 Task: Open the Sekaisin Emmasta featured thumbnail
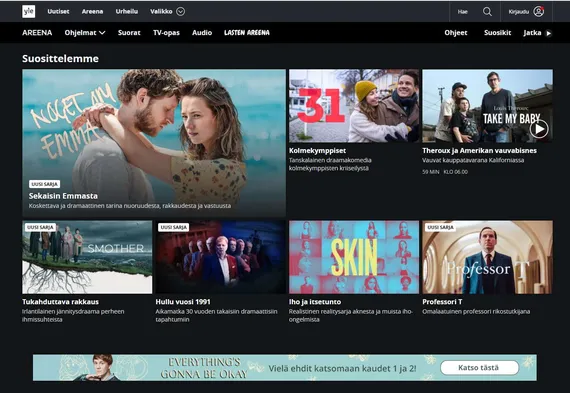(x=154, y=143)
